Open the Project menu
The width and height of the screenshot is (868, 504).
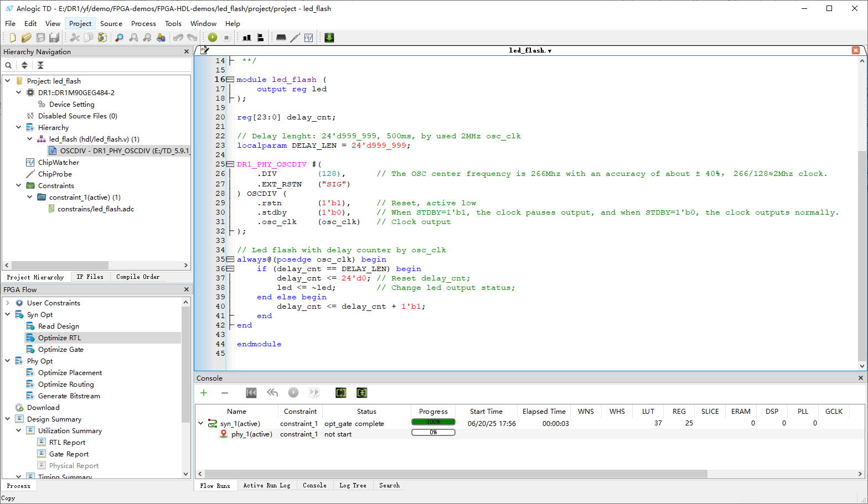pyautogui.click(x=80, y=23)
